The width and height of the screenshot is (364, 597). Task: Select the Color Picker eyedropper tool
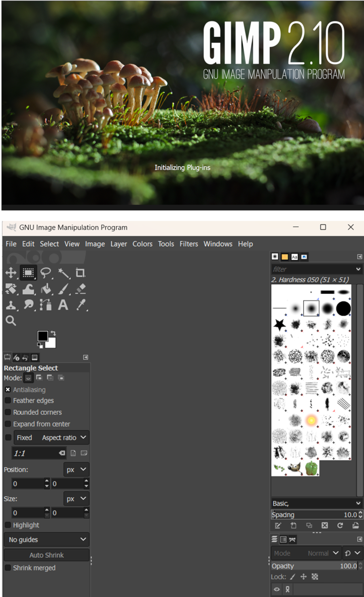click(x=81, y=305)
